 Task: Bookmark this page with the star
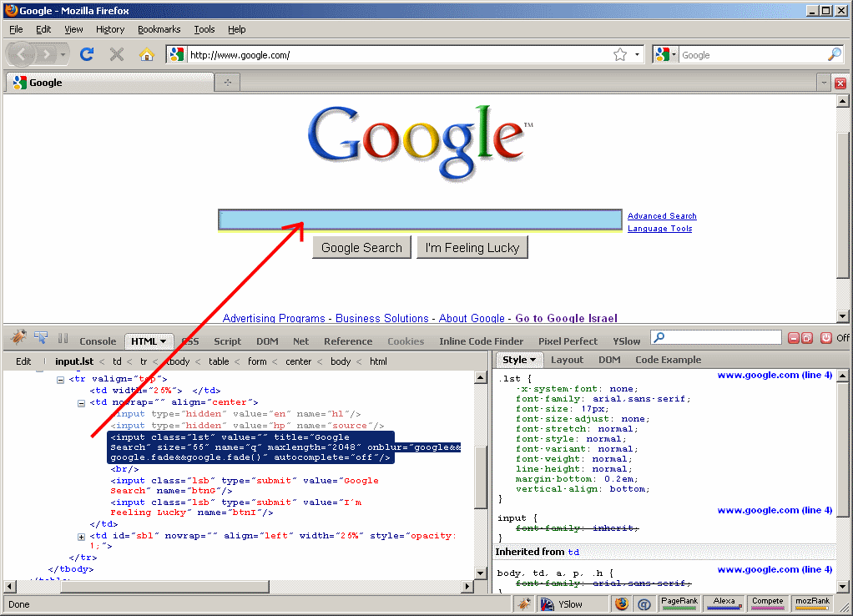click(620, 54)
